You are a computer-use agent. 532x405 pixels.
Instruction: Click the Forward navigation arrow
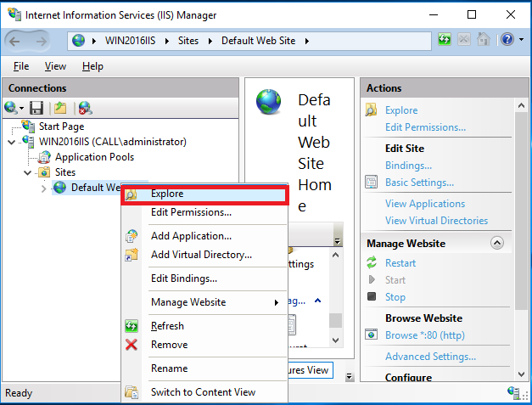pos(41,42)
